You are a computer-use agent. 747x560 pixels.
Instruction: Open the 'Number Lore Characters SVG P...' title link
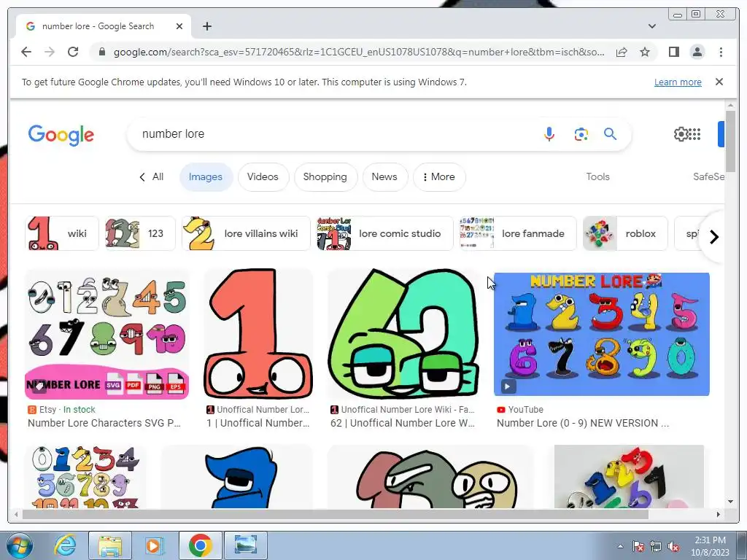(x=104, y=423)
